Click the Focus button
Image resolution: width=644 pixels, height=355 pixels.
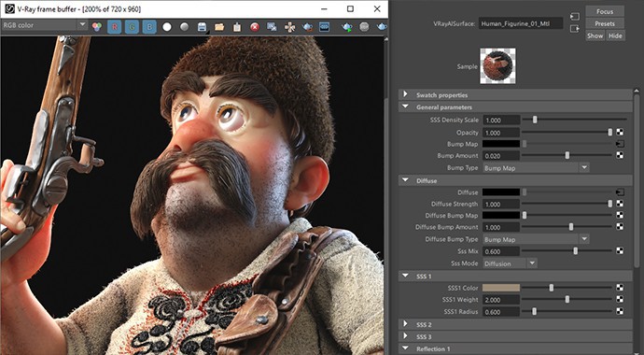pos(605,11)
